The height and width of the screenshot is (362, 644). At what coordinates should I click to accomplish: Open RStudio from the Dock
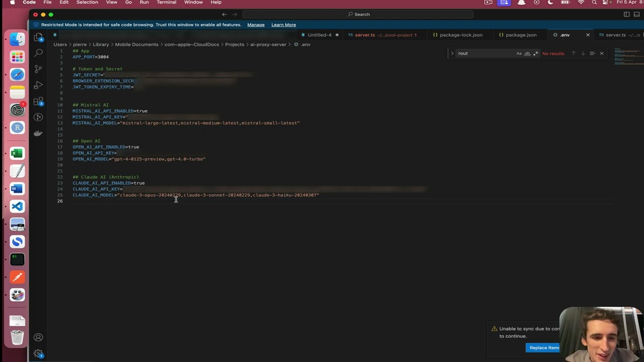[17, 127]
